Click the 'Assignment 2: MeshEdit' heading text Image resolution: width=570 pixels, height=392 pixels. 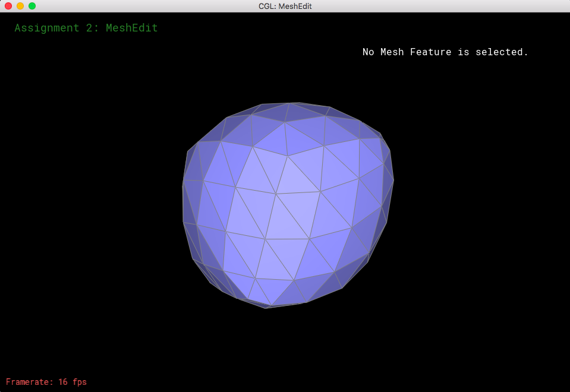click(x=86, y=28)
